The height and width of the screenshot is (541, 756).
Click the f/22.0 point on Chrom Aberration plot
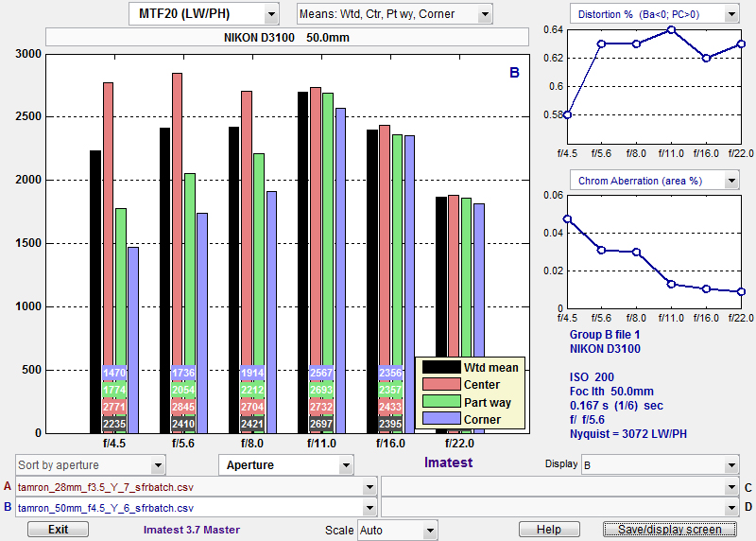(741, 291)
